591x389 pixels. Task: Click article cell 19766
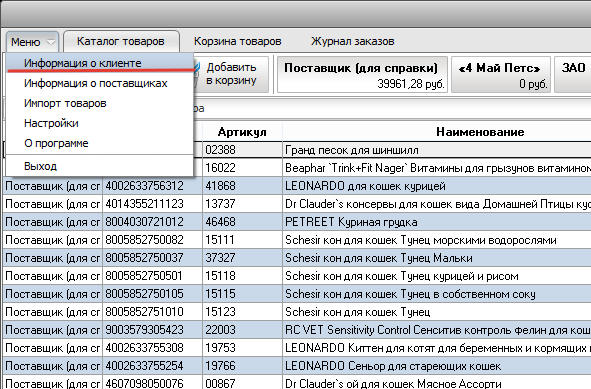point(242,366)
